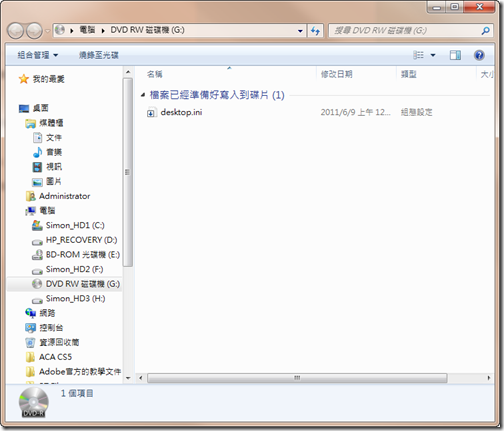
Task: Select the desktop.ini file name
Action: tap(181, 112)
